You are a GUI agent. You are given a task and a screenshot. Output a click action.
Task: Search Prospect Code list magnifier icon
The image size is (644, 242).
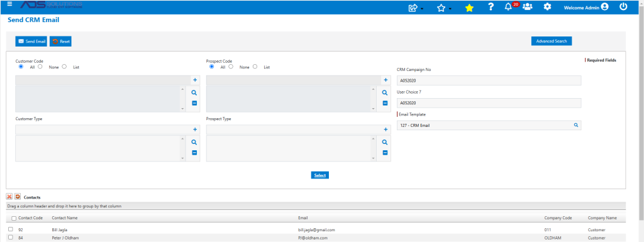pyautogui.click(x=385, y=93)
